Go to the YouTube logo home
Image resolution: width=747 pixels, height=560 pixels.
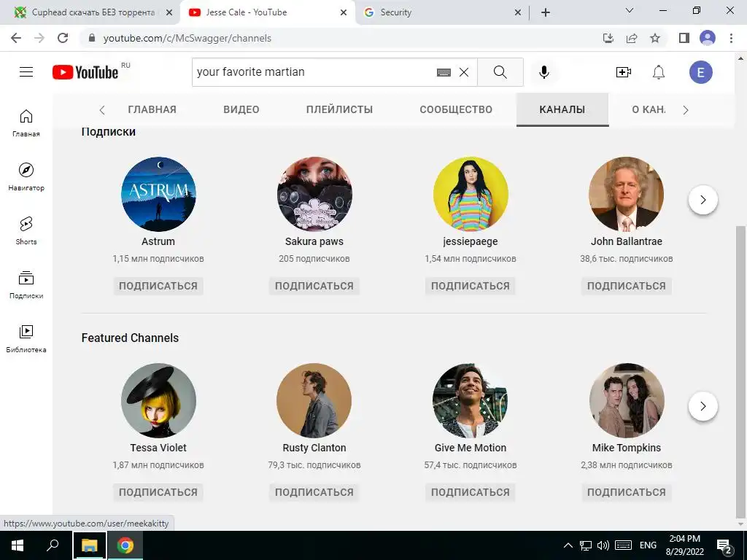[85, 72]
